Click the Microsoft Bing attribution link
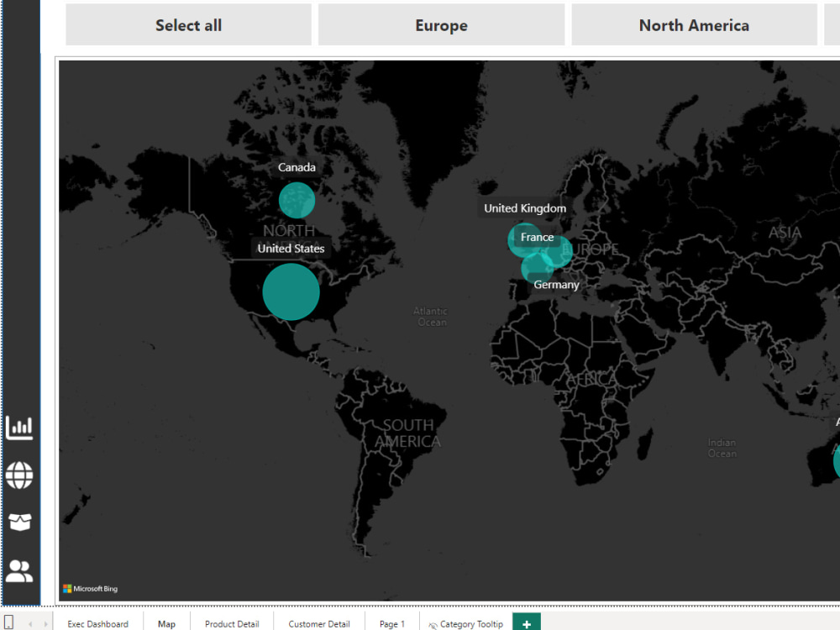The height and width of the screenshot is (630, 840). click(90, 588)
